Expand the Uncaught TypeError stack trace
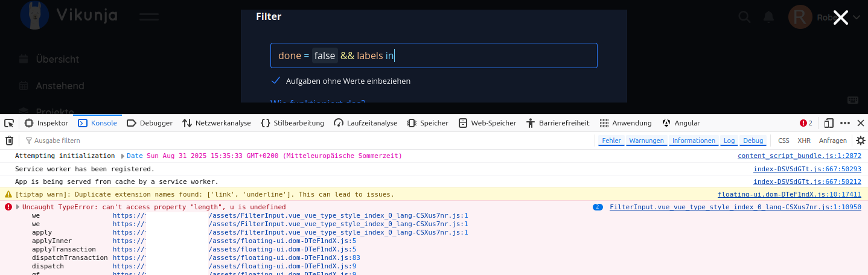This screenshot has width=868, height=275. pos(18,207)
